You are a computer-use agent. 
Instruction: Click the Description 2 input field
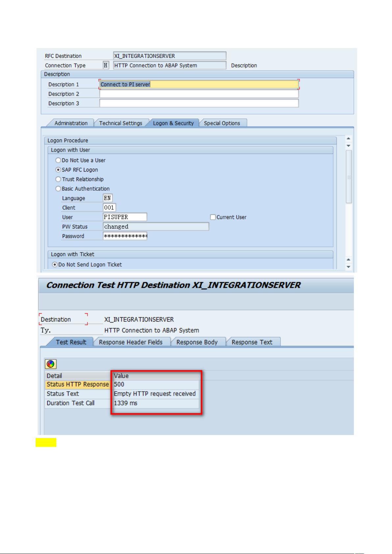pos(199,94)
